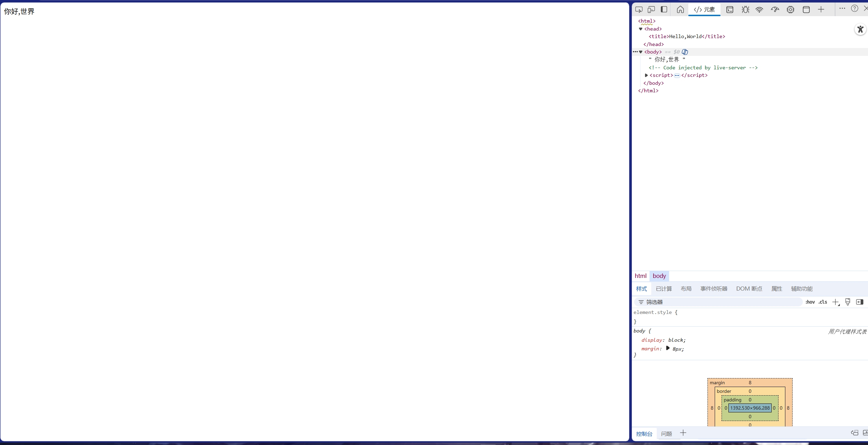The height and width of the screenshot is (445, 868).
Task: Collapse the head element node
Action: click(x=640, y=29)
